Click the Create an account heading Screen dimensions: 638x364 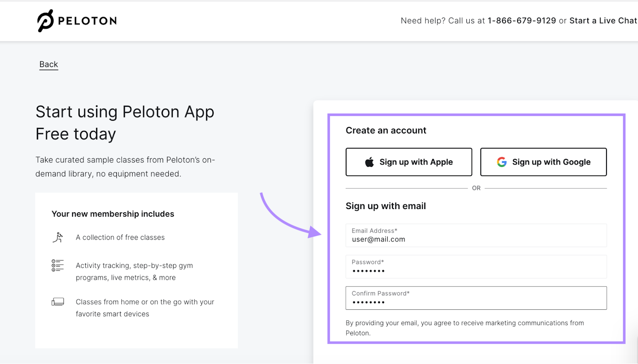[386, 130]
